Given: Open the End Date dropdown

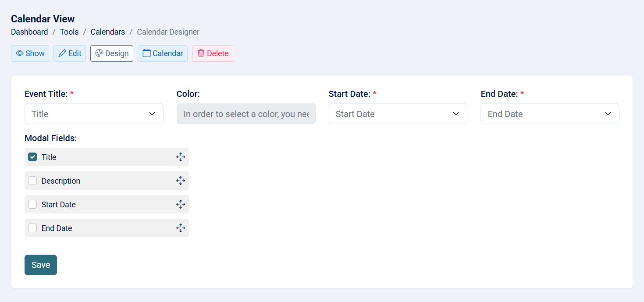Looking at the screenshot, I should click(x=550, y=114).
